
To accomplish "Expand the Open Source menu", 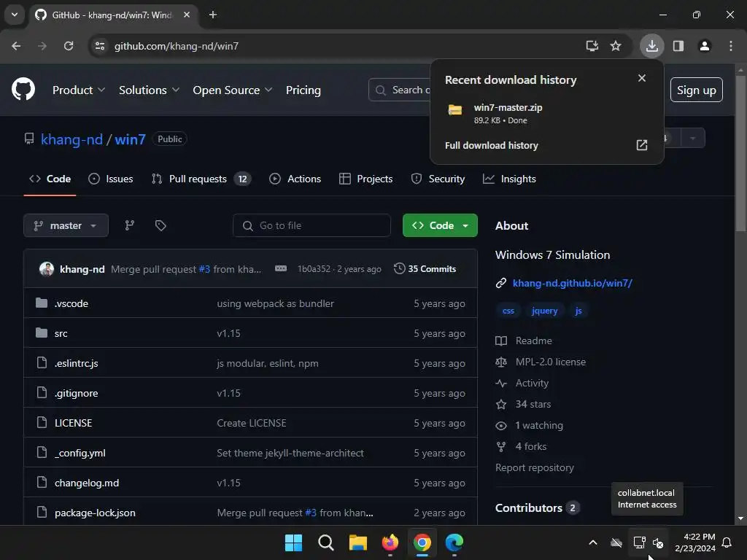I will pyautogui.click(x=233, y=90).
